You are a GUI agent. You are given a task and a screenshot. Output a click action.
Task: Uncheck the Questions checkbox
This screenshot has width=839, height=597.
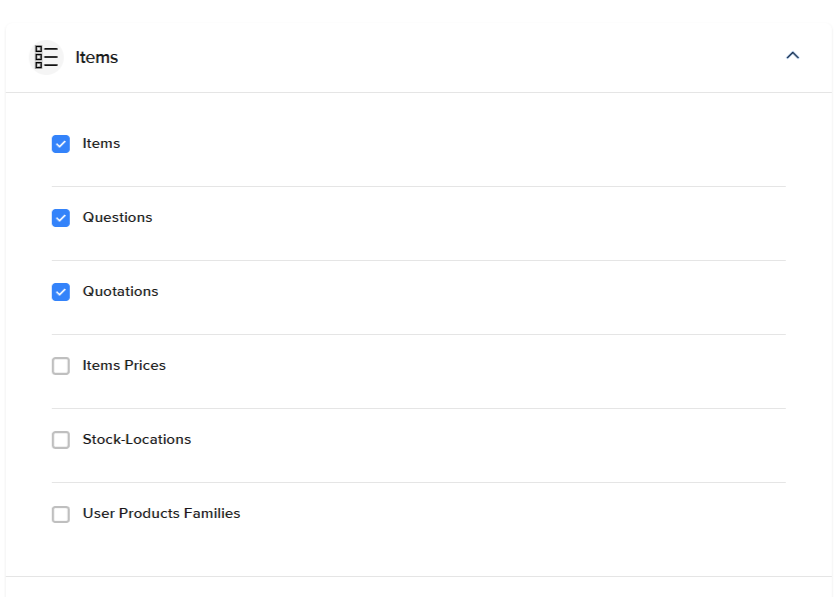(61, 218)
